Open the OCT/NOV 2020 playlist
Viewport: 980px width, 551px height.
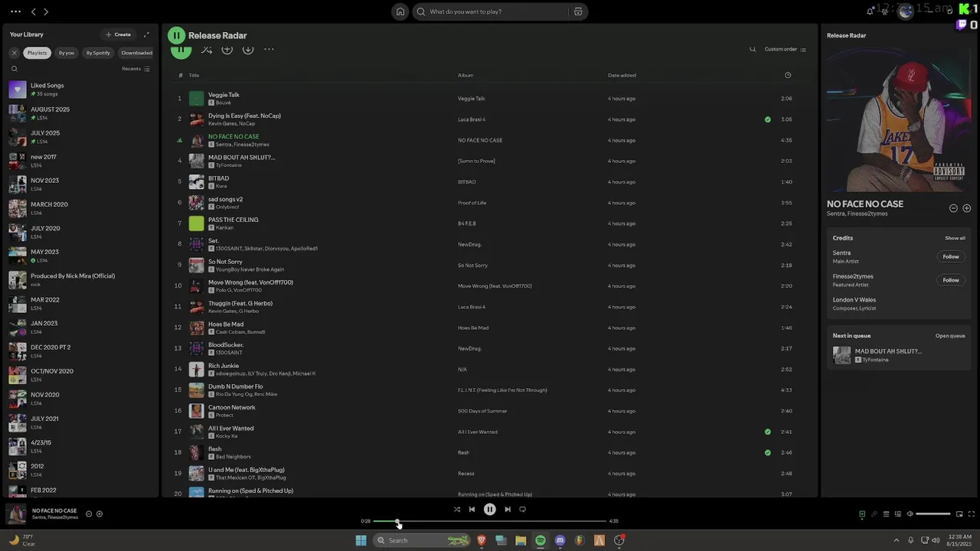click(80, 375)
